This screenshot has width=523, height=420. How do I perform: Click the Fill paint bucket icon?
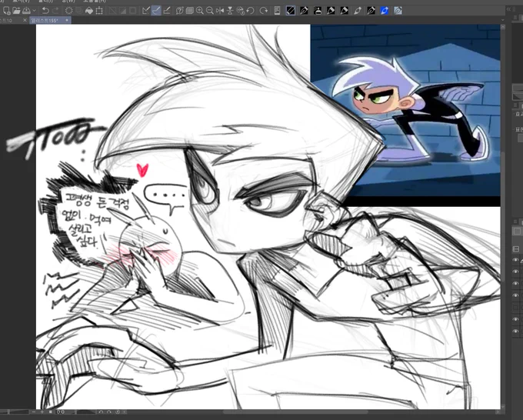click(x=89, y=11)
